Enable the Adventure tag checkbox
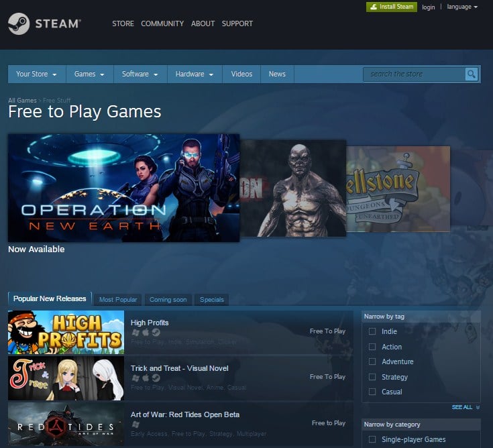The height and width of the screenshot is (448, 493). pos(372,361)
